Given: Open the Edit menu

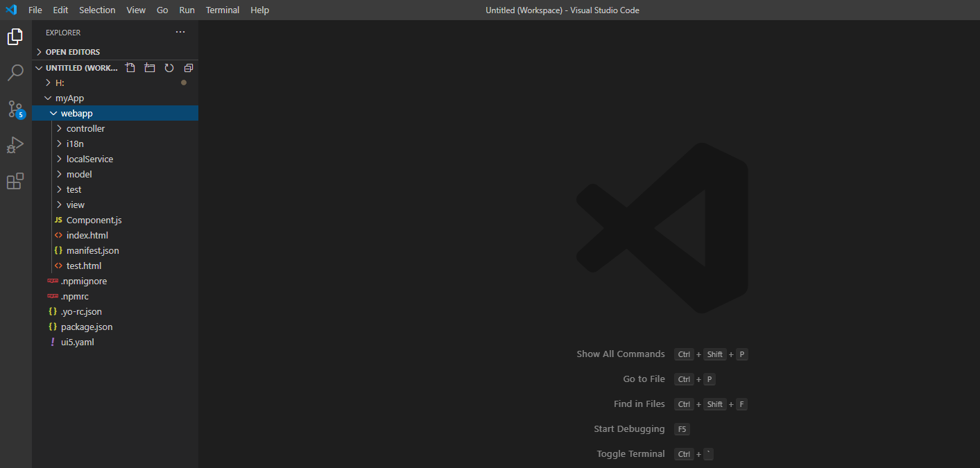Looking at the screenshot, I should pos(60,10).
